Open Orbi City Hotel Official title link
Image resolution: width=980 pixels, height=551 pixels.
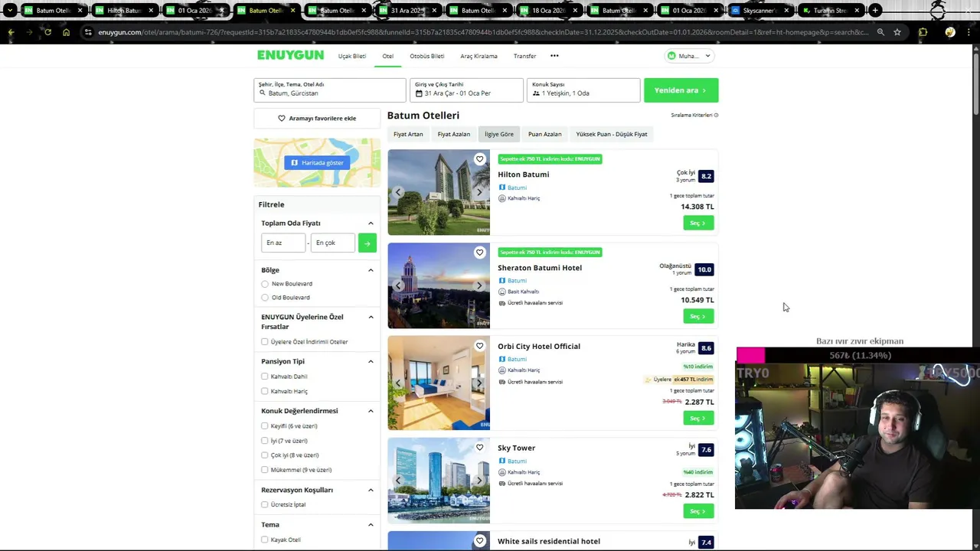[539, 346]
